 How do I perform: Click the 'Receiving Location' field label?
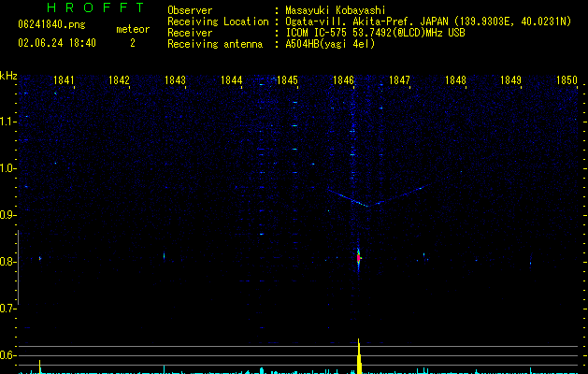pyautogui.click(x=218, y=22)
